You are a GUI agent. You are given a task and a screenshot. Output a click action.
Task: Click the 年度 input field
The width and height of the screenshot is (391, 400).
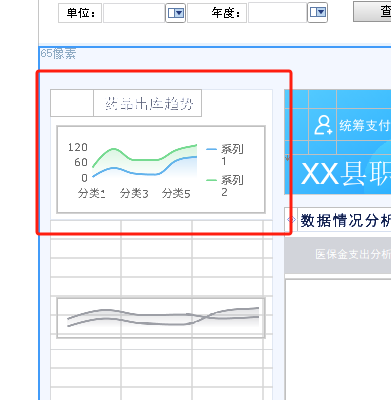[278, 13]
